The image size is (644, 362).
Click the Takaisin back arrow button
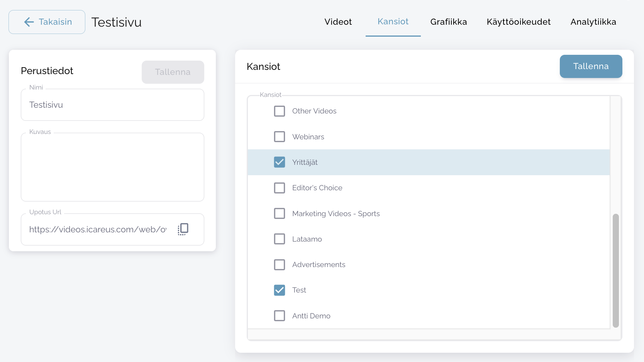(x=47, y=22)
